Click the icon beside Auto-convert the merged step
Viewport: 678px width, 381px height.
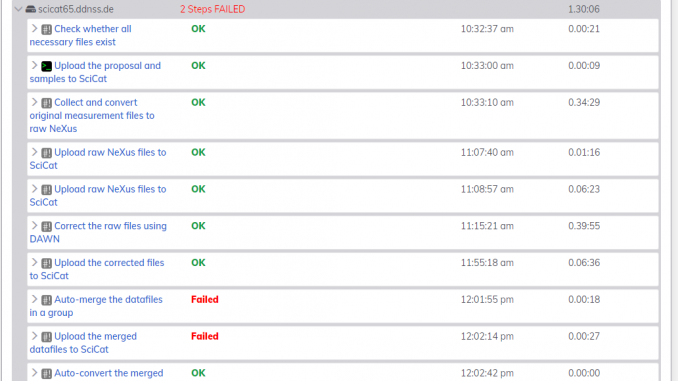click(46, 373)
